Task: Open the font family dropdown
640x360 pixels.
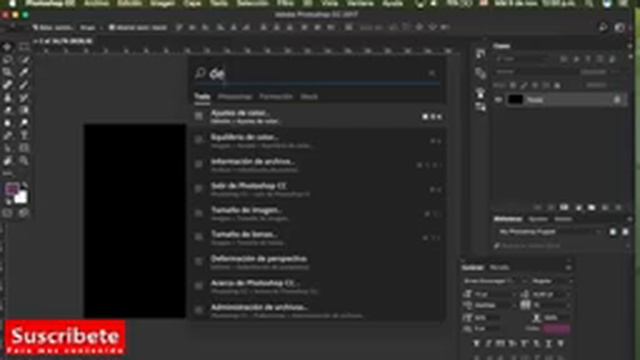Action: pos(495,281)
